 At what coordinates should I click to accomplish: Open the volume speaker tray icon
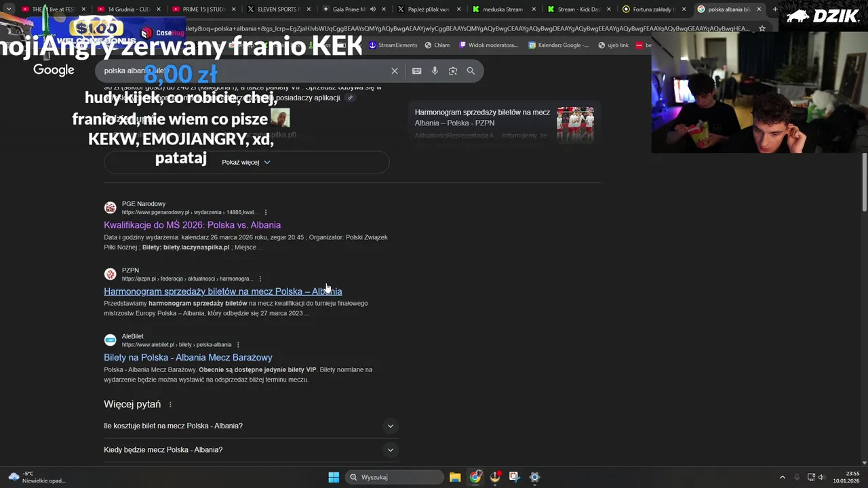pyautogui.click(x=821, y=477)
